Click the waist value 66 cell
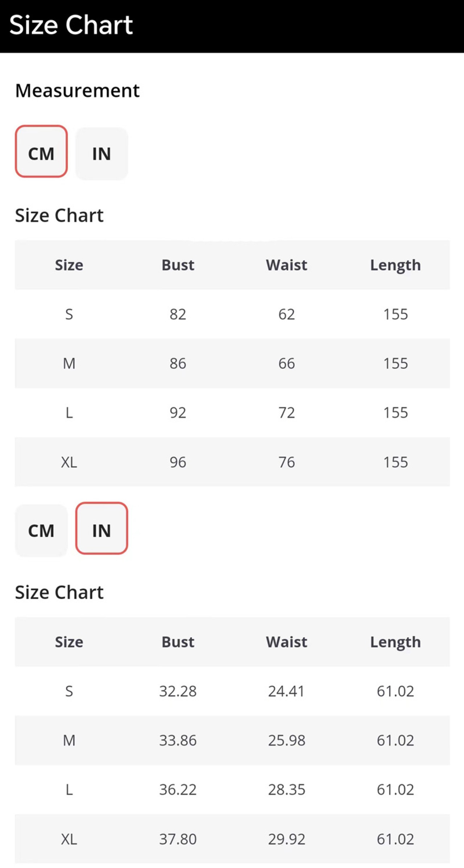The height and width of the screenshot is (868, 464). [x=286, y=364]
